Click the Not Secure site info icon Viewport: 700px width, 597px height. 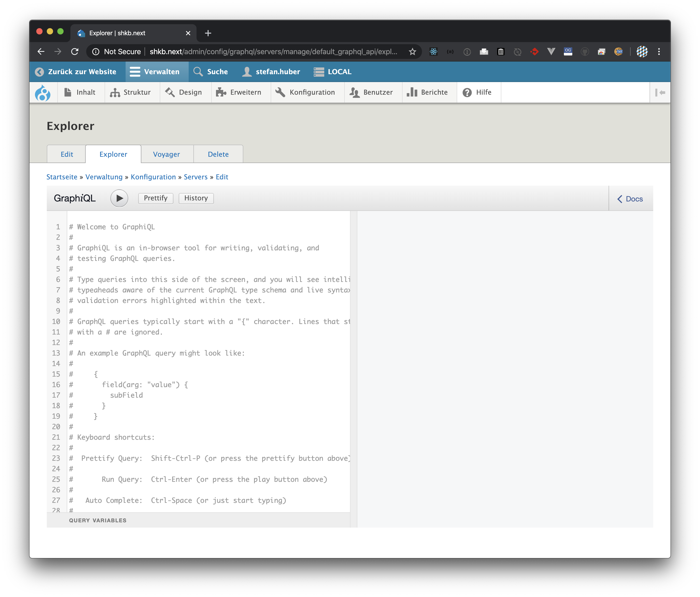point(96,52)
